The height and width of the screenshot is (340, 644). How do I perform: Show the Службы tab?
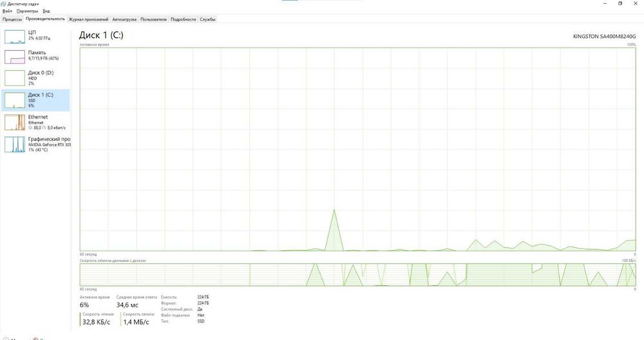[x=207, y=19]
